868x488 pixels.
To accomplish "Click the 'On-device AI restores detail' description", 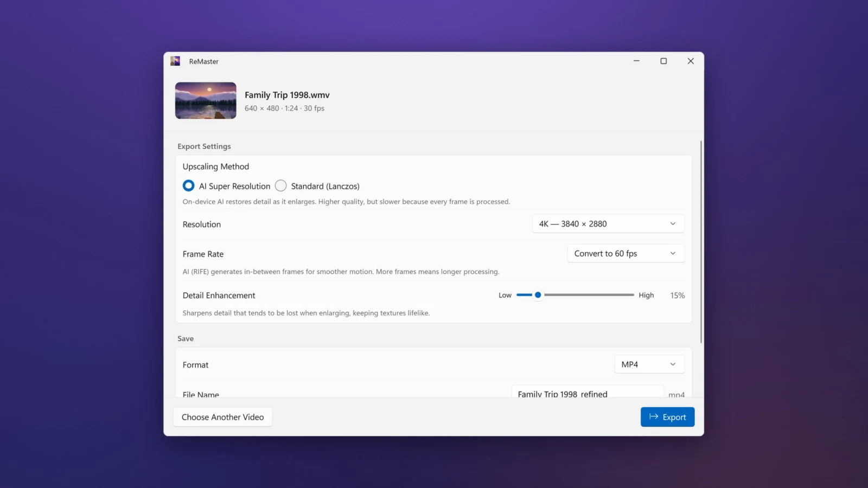I will click(x=346, y=202).
